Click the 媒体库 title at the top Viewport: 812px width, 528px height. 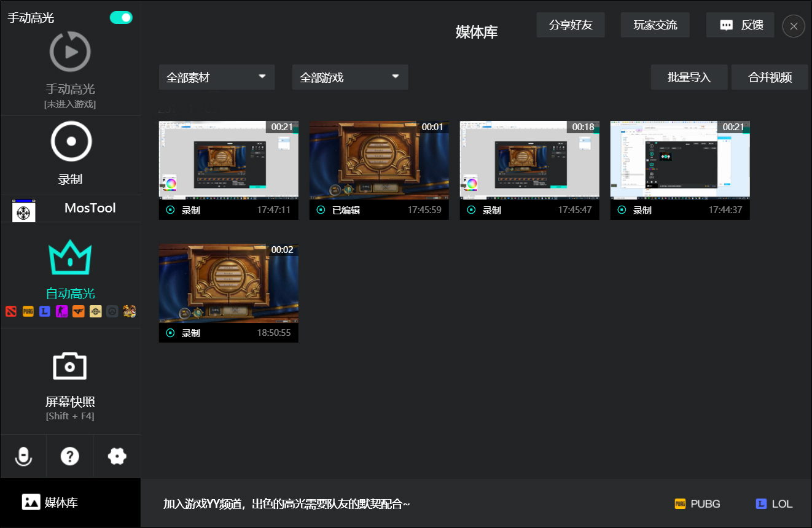pos(477,32)
